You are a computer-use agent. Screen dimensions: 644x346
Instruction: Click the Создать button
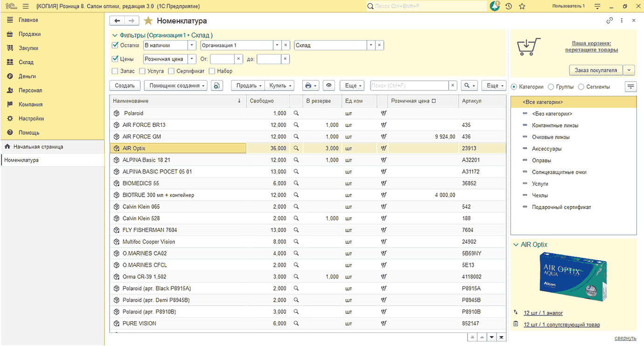pos(125,85)
